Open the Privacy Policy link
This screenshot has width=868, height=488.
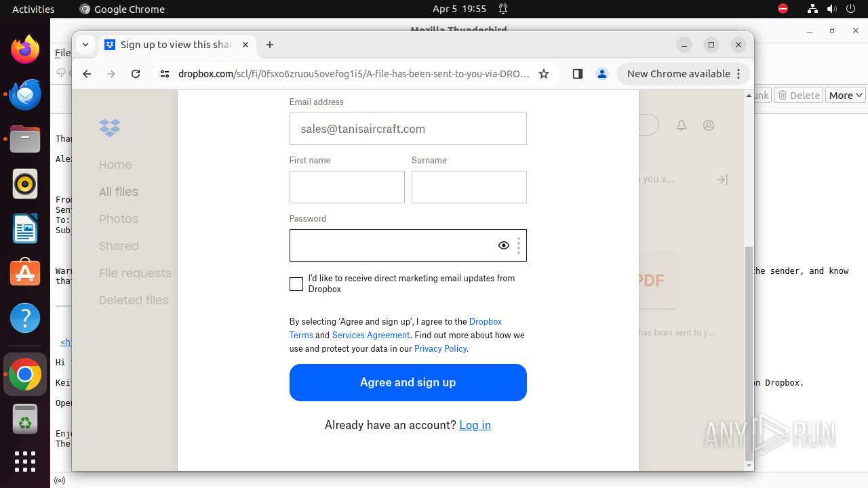tap(440, 348)
